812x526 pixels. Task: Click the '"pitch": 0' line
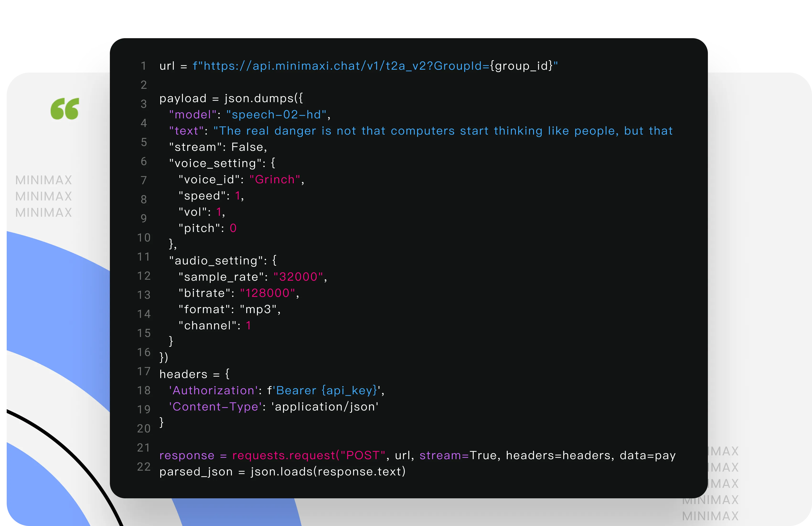pyautogui.click(x=208, y=228)
